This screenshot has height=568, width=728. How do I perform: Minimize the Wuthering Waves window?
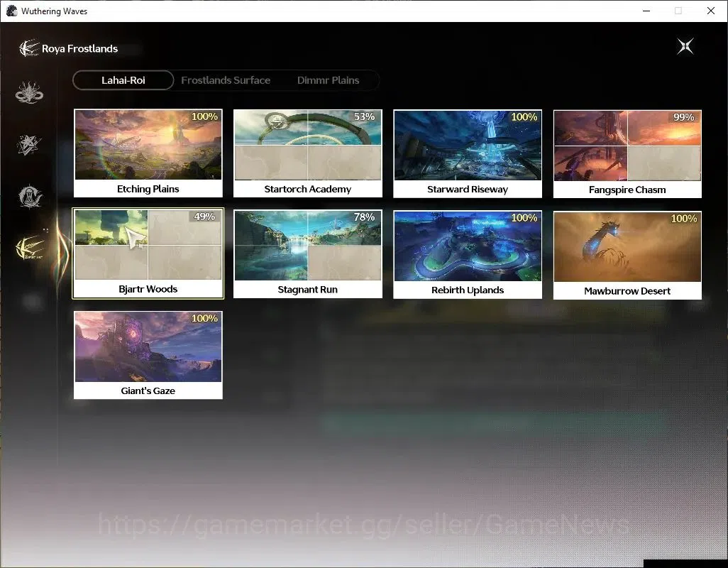click(x=646, y=11)
